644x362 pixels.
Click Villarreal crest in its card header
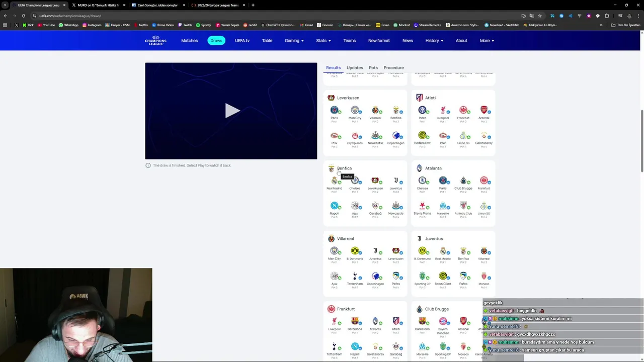point(331,238)
